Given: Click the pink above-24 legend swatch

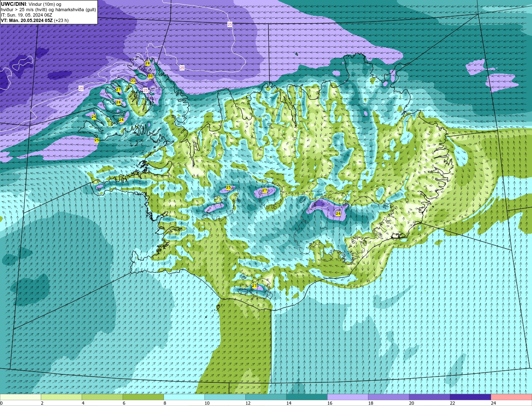Looking at the screenshot, I should point(512,397).
